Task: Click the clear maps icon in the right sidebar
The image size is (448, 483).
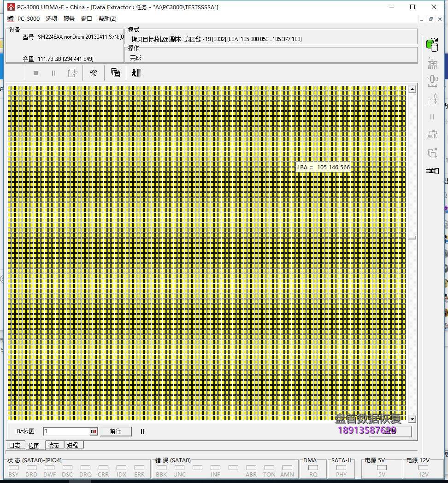Action: tap(432, 152)
